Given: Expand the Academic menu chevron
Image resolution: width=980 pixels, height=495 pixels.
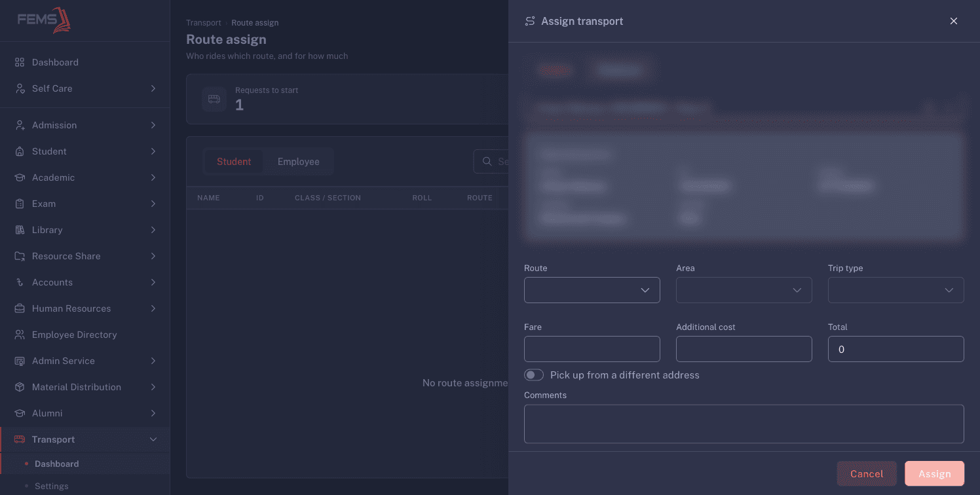Looking at the screenshot, I should (x=153, y=177).
